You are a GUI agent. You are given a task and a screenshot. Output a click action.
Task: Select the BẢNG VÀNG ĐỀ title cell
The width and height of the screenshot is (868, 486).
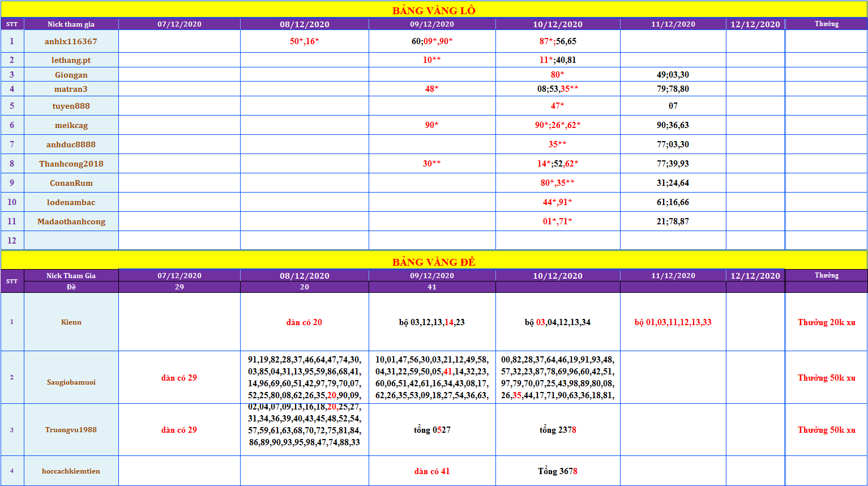point(434,261)
